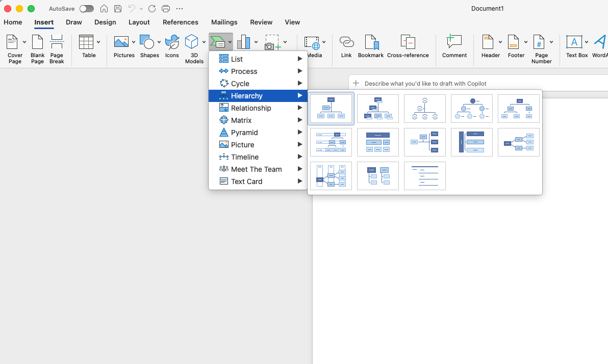Click the Save disk icon

point(118,9)
